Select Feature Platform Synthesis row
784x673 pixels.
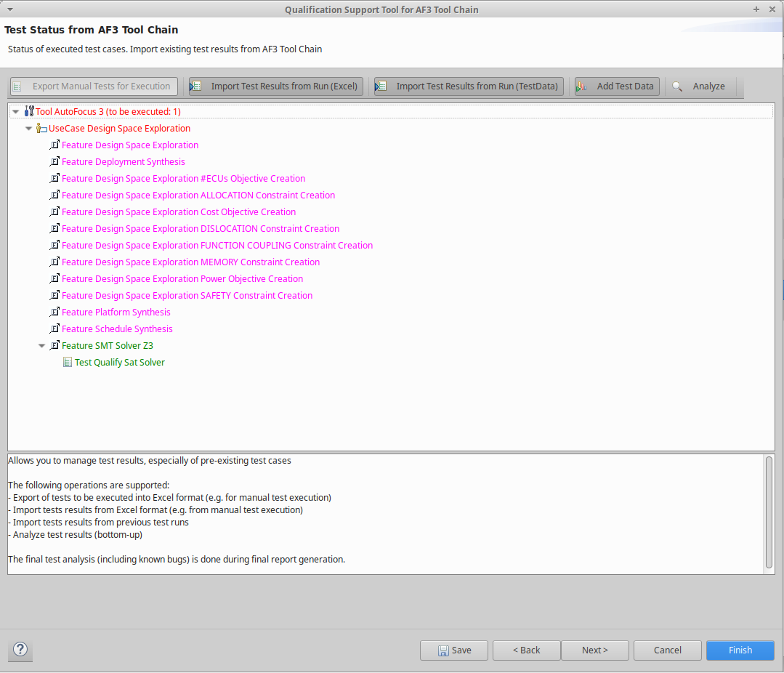(116, 313)
